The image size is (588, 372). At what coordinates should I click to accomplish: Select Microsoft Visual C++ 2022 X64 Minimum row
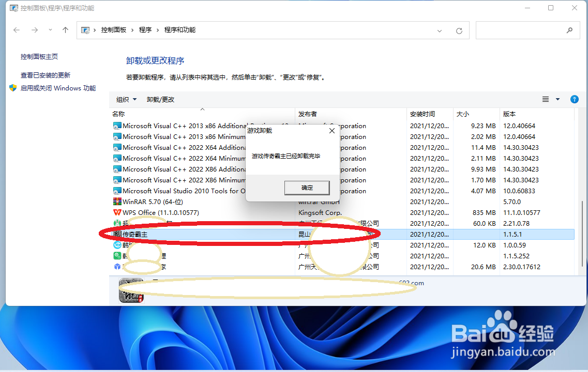pyautogui.click(x=343, y=159)
